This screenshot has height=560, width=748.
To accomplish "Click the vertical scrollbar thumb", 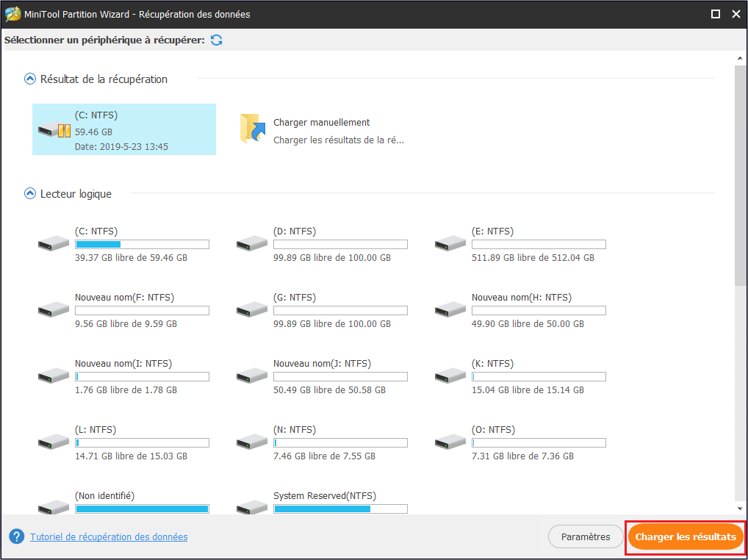I will coord(739,174).
